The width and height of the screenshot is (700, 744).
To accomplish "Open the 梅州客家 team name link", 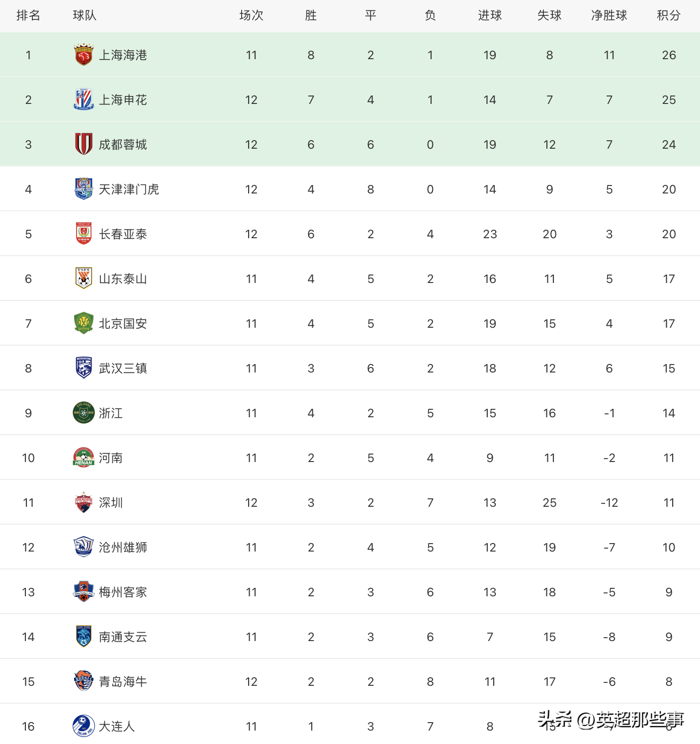I will (x=123, y=592).
